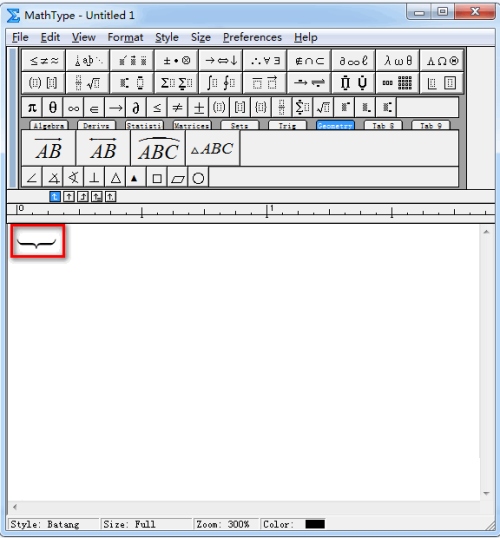This screenshot has width=500, height=538.
Task: Open the integral templates palette
Action: pyautogui.click(x=221, y=83)
